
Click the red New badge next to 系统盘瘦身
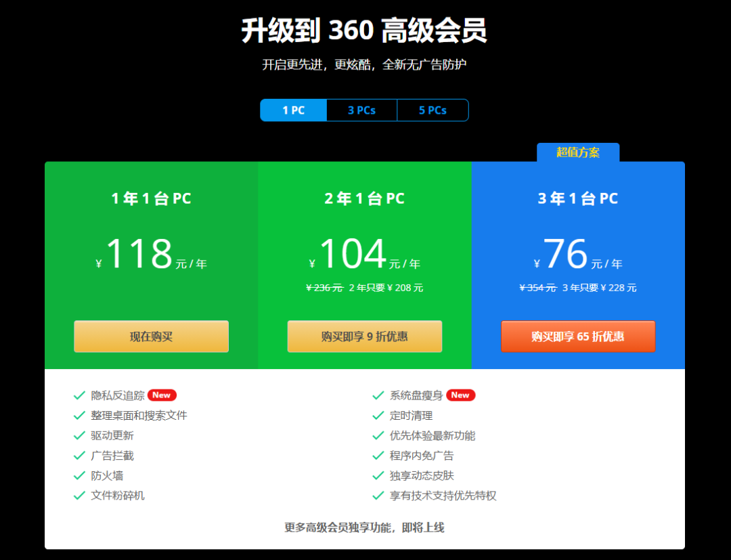coord(460,395)
